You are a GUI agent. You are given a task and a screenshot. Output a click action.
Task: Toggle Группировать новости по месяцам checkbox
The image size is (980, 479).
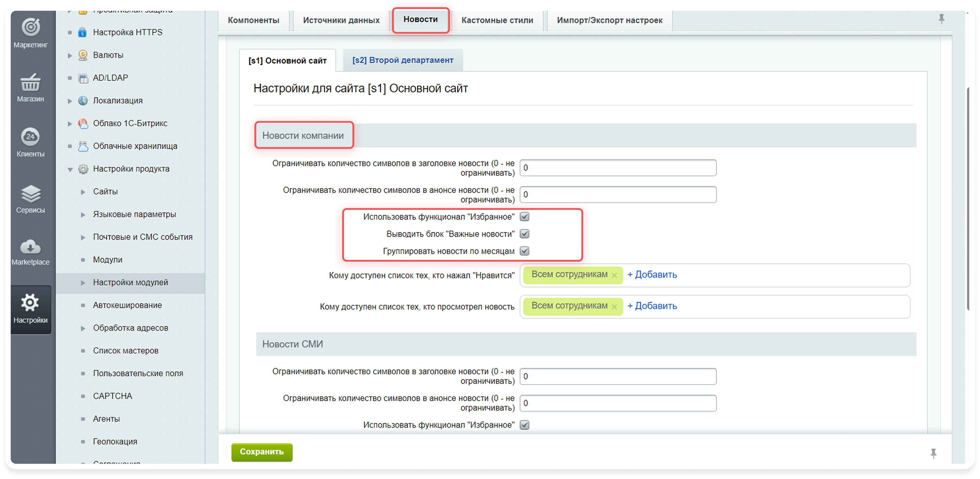tap(525, 251)
